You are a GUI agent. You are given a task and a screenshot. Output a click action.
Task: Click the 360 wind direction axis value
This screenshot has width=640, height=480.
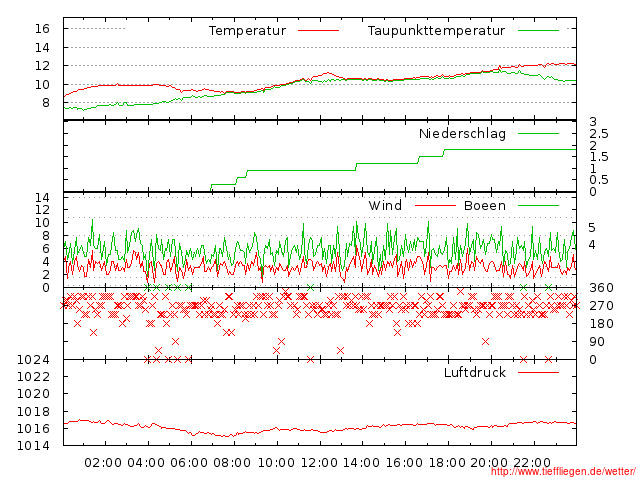[x=601, y=288]
